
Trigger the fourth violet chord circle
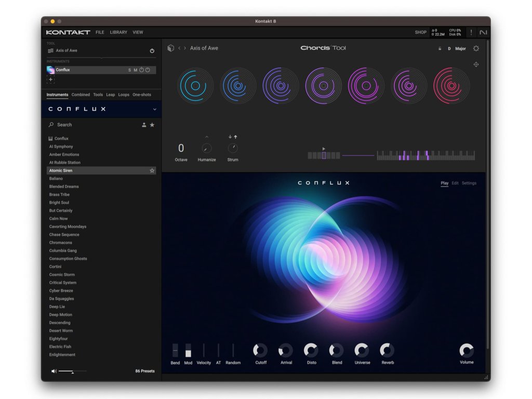pyautogui.click(x=323, y=86)
